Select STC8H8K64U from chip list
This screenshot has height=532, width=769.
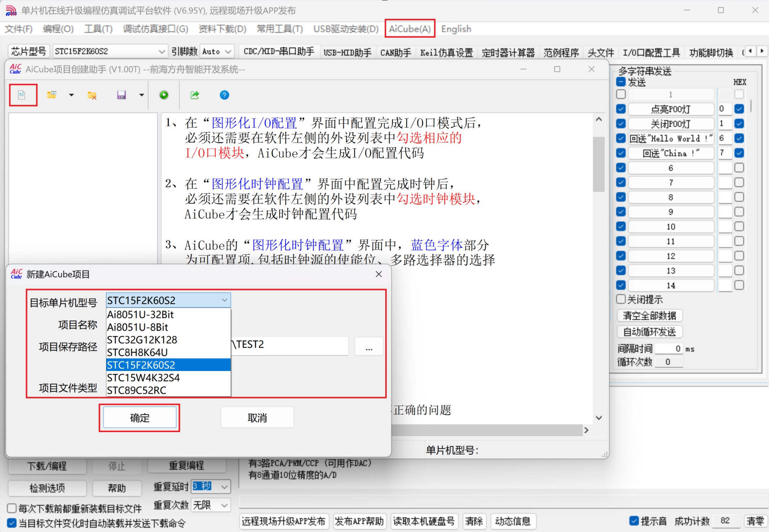pyautogui.click(x=169, y=352)
